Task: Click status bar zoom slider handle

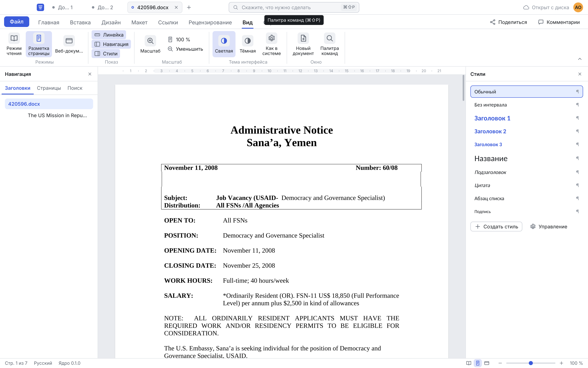Action: pyautogui.click(x=531, y=363)
